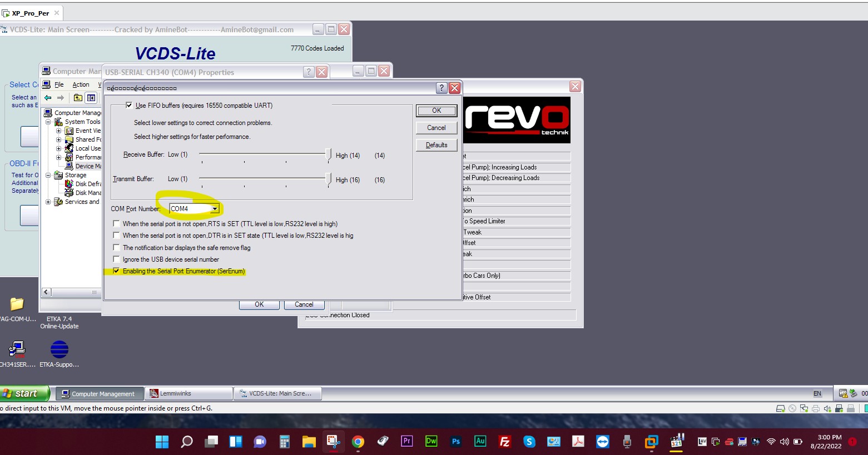Click the help question mark in advanced settings dialog
868x455 pixels.
tap(442, 88)
